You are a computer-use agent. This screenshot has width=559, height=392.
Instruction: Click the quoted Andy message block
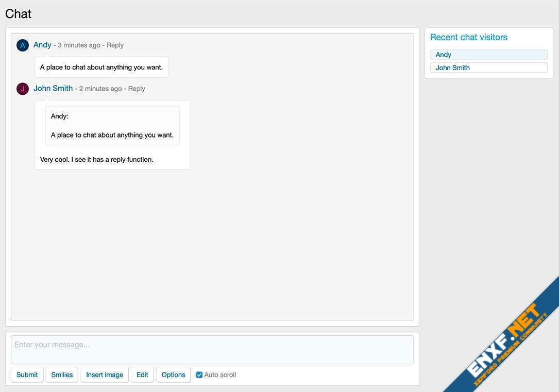tap(112, 126)
